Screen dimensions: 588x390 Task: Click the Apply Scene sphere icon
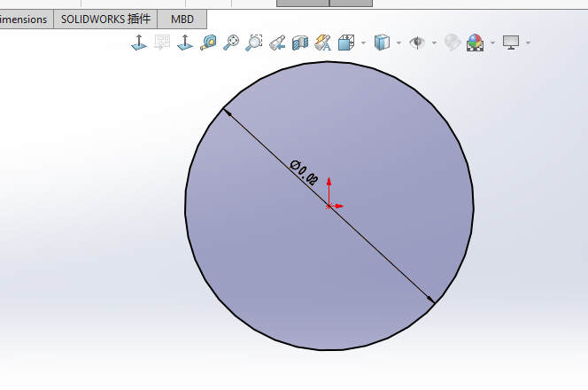[476, 43]
